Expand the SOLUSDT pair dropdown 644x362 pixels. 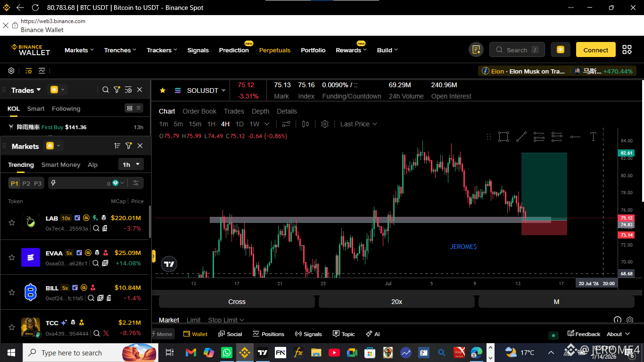(223, 90)
